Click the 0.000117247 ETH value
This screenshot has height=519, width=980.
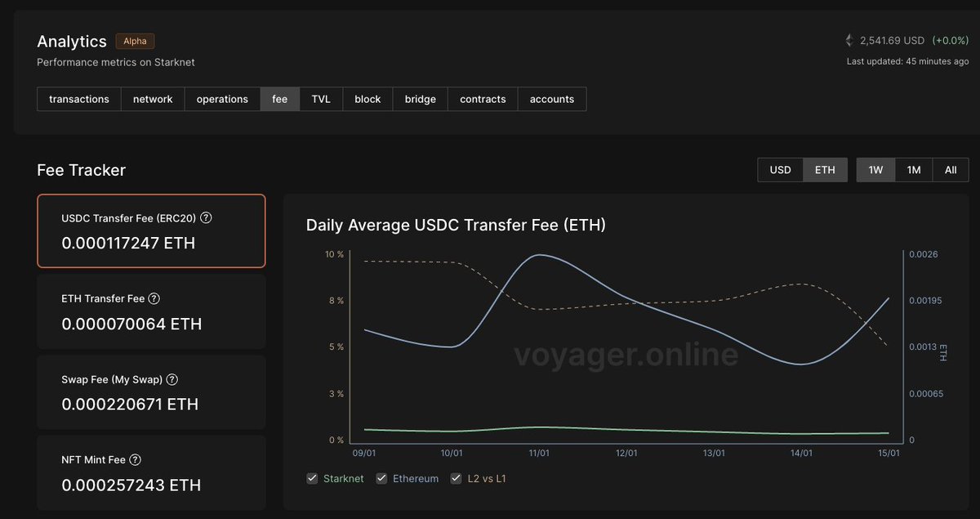(128, 243)
